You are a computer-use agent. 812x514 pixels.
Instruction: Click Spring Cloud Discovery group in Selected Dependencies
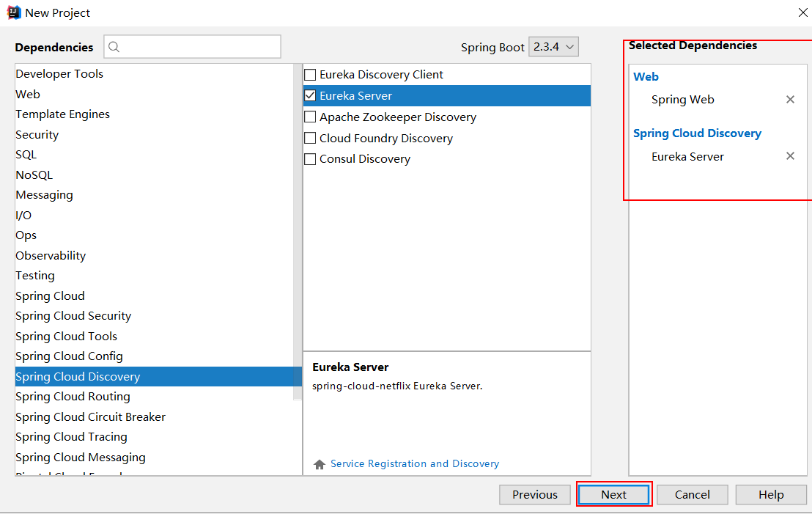[x=697, y=133]
